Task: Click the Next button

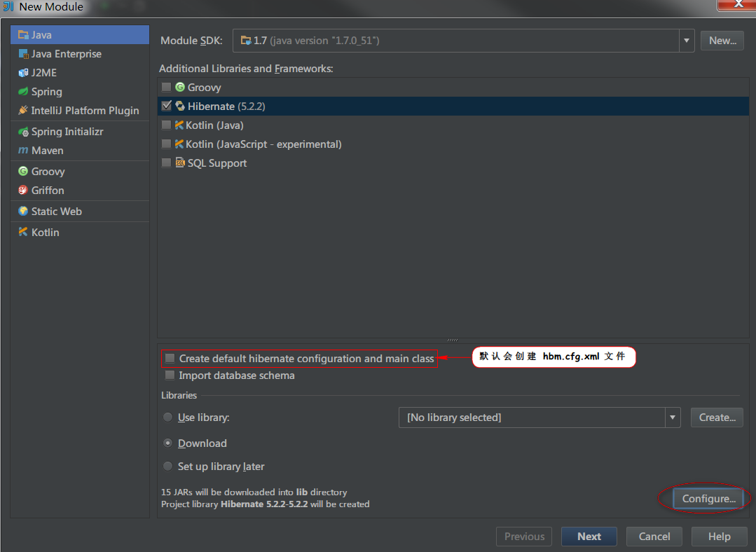Action: 589,537
